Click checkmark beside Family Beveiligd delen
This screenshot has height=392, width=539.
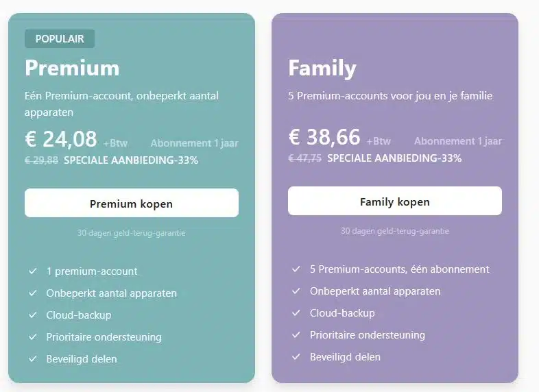(x=296, y=357)
